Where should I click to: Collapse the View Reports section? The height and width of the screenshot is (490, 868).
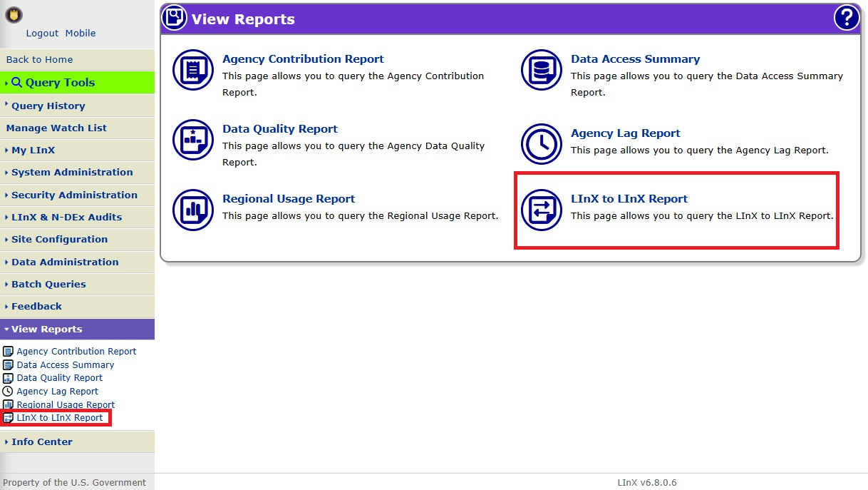(x=77, y=330)
